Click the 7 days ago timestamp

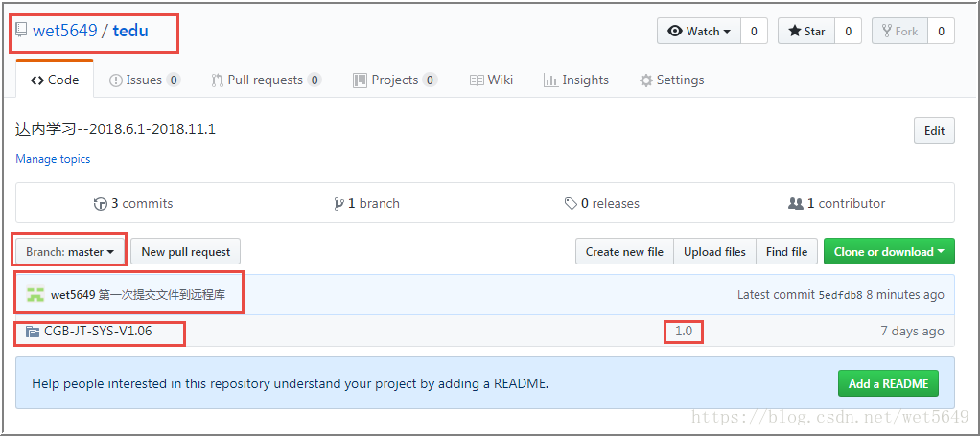tap(913, 331)
